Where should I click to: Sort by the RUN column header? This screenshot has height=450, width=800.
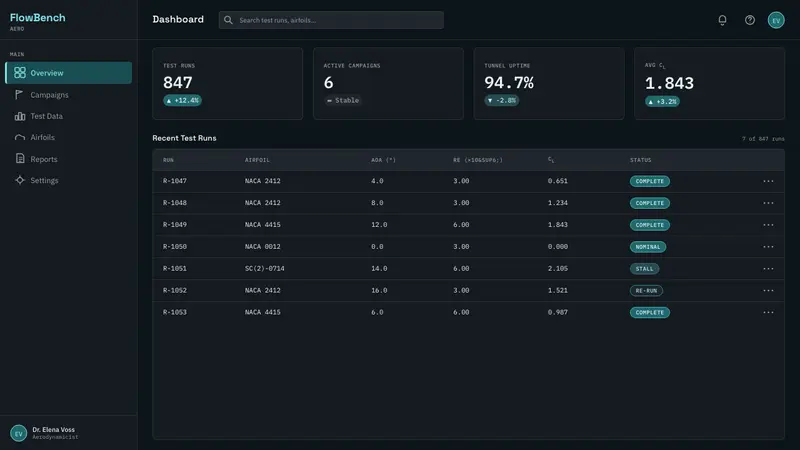[168, 160]
